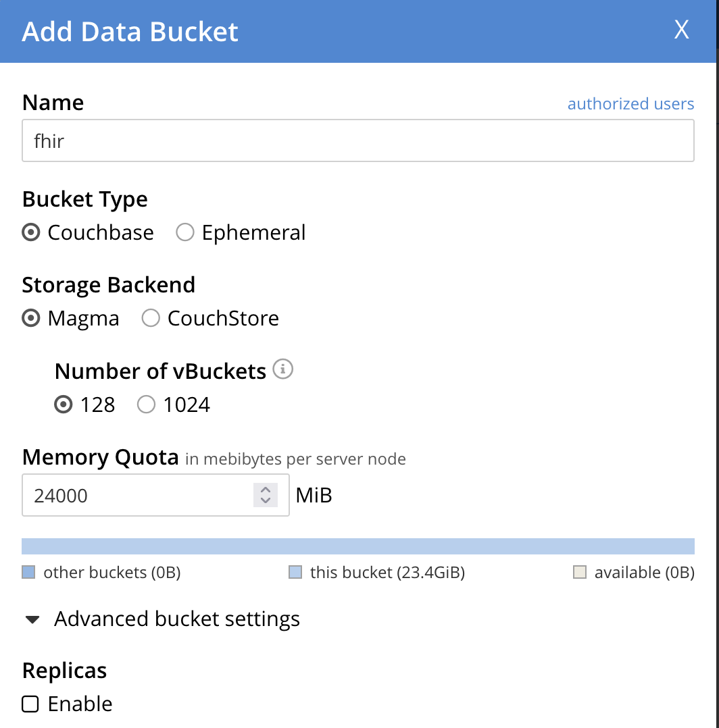Click the Memory Quota input field

[x=135, y=495]
